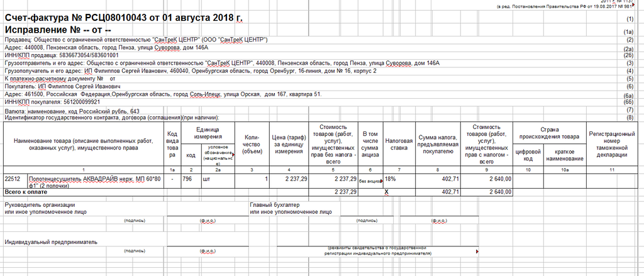This screenshot has width=644, height=276.
Task: Click the 'Индивидуальный предприниматель' label
Action: [51, 242]
